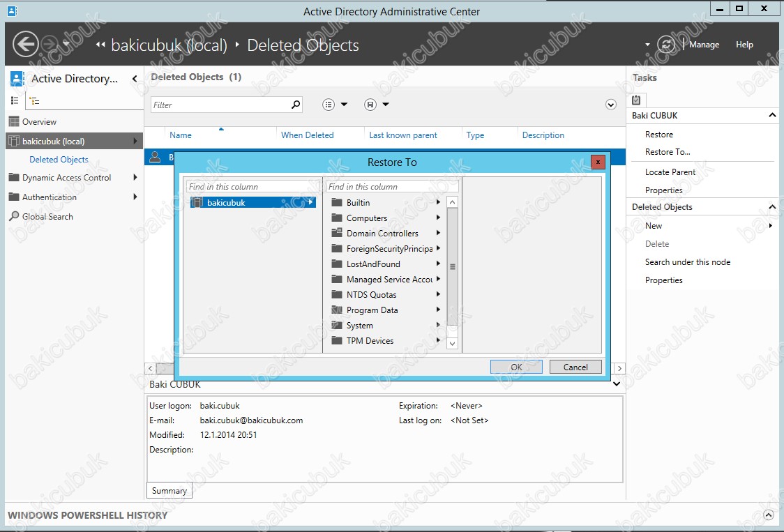The height and width of the screenshot is (532, 784).
Task: Click OK in the Restore To dialog
Action: pyautogui.click(x=516, y=367)
